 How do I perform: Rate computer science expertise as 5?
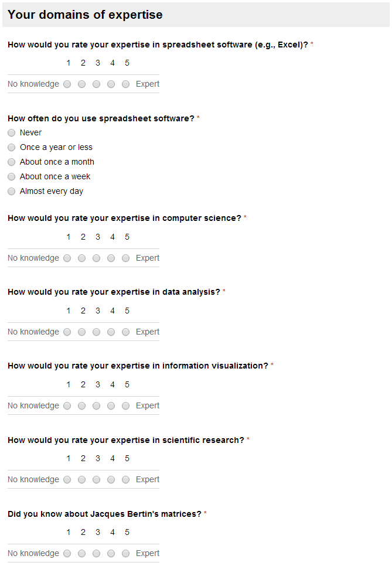click(125, 258)
